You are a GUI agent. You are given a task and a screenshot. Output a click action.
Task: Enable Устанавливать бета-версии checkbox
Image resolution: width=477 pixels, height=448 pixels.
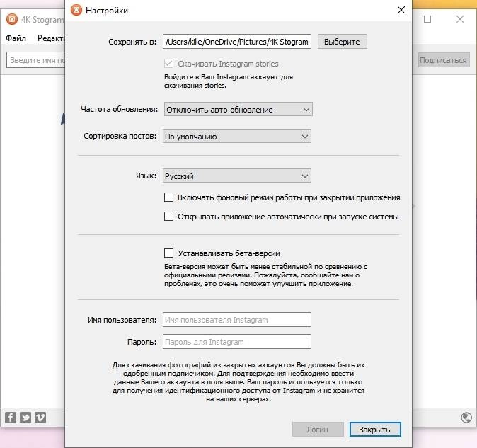point(168,253)
